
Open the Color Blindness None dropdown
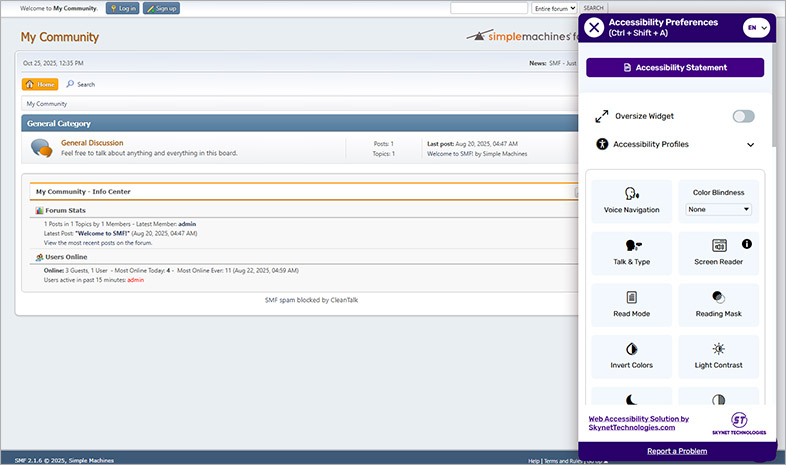[x=718, y=209]
